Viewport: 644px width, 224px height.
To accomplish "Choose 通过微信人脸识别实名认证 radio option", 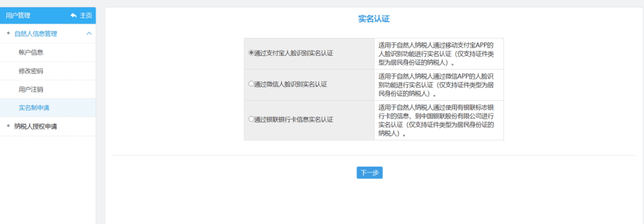I will [252, 84].
